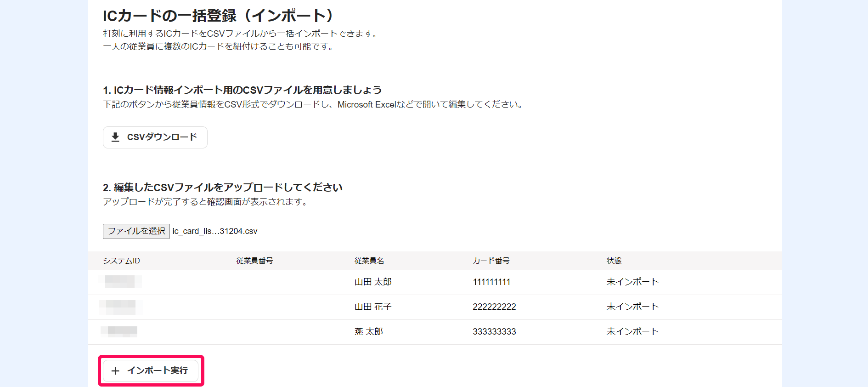The image size is (868, 387).
Task: Click the selected file name ic_card_lis…31204.csv
Action: click(x=215, y=231)
